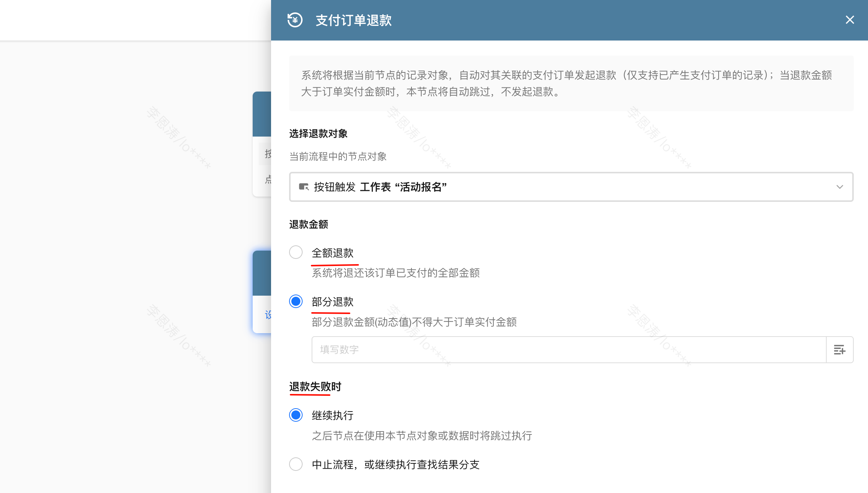The width and height of the screenshot is (868, 493).
Task: Click the 系统将退还该订单已支付的全部金额 description
Action: tap(395, 273)
